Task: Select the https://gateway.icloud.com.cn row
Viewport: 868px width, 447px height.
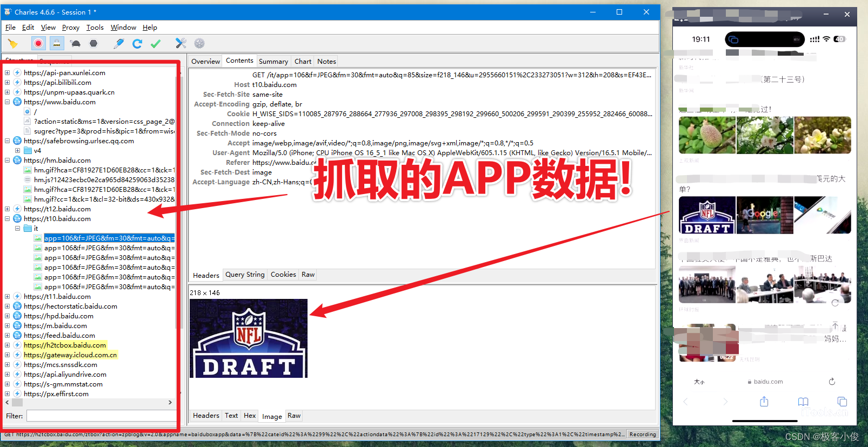Action: point(70,355)
